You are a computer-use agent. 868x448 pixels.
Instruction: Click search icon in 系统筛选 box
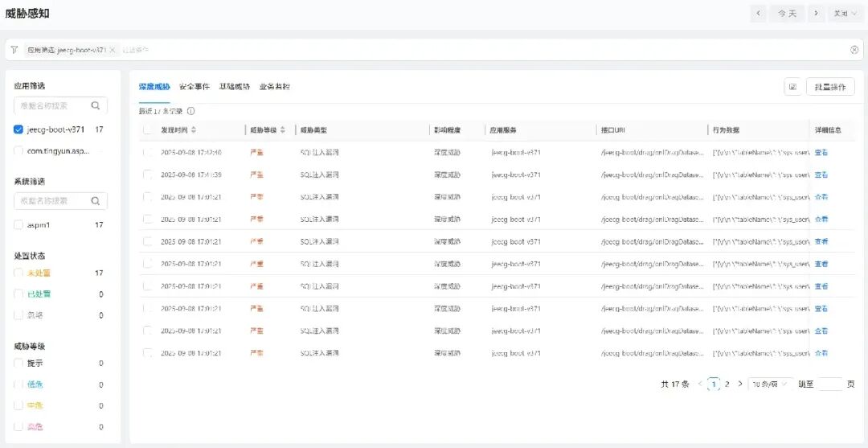point(96,201)
